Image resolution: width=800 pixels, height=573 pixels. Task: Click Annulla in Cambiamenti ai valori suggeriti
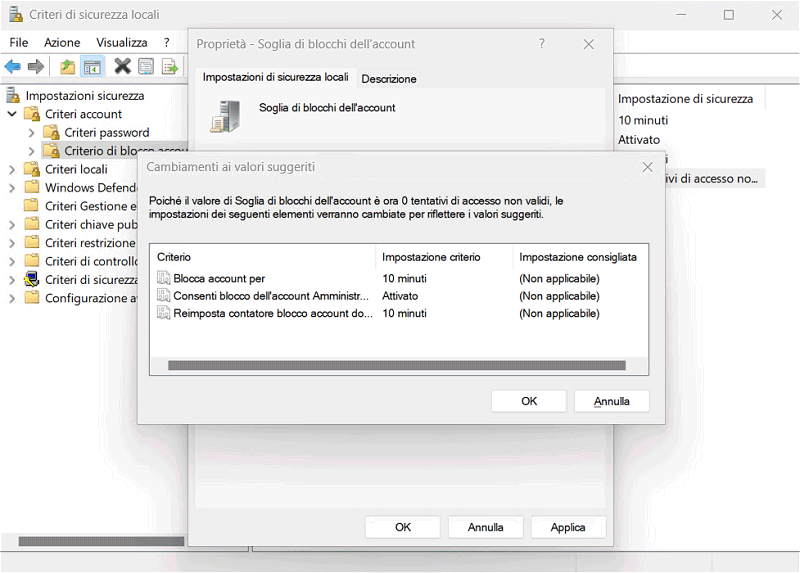[x=611, y=401]
